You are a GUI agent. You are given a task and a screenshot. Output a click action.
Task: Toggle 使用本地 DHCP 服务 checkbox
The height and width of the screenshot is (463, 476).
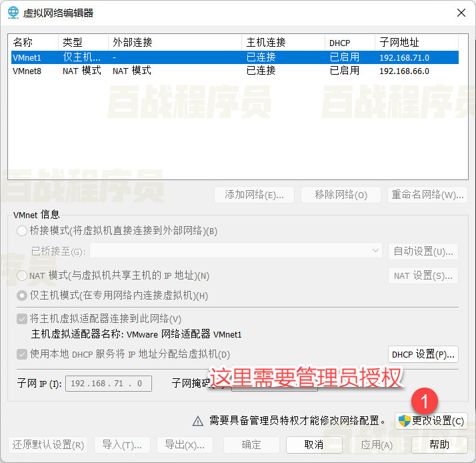pos(22,354)
